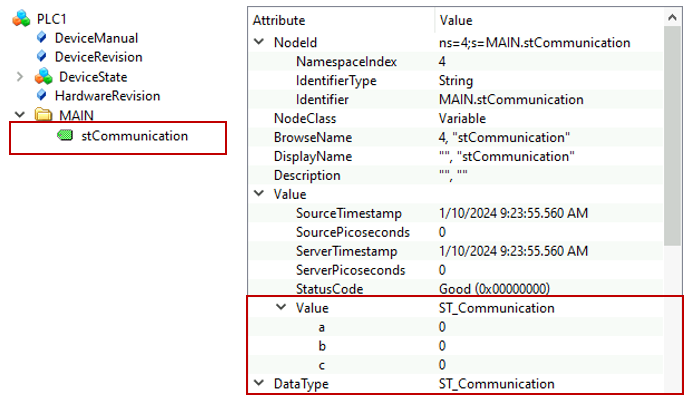Click the SourceTimestamp value
Image resolution: width=688 pixels, height=399 pixels.
click(513, 213)
